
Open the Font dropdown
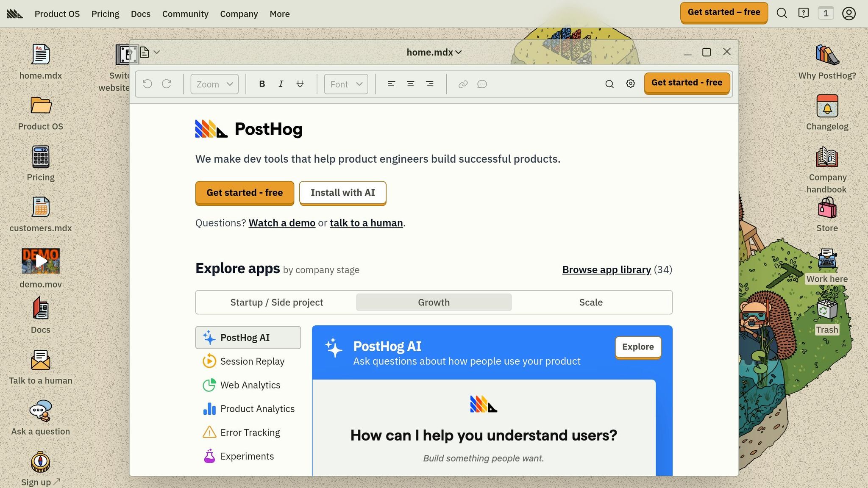[345, 83]
